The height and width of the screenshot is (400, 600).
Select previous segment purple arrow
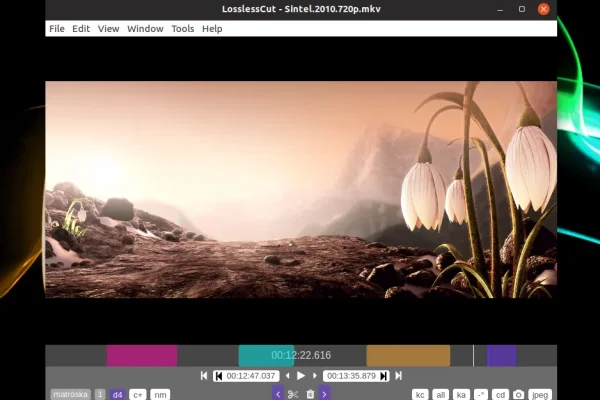click(278, 394)
